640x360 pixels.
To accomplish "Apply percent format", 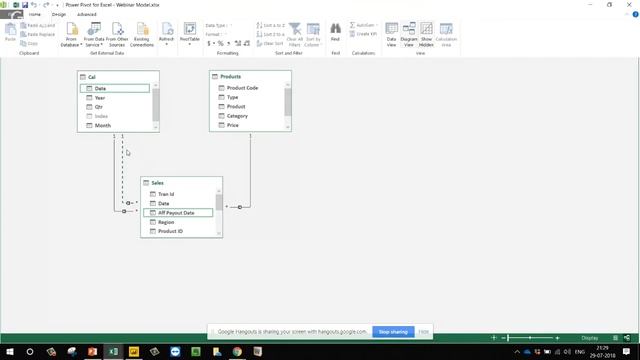I will pyautogui.click(x=220, y=43).
